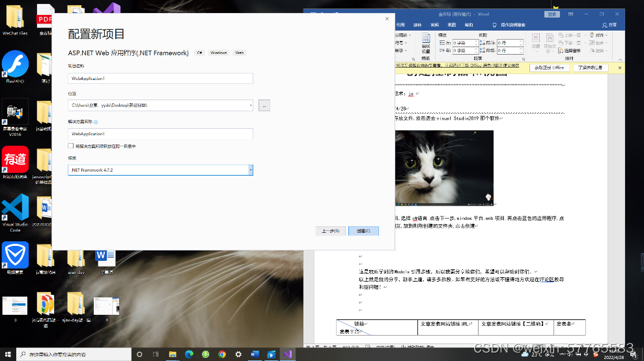Click the project name field WebApplication1
Screen dimensions: 644x361
160,78
